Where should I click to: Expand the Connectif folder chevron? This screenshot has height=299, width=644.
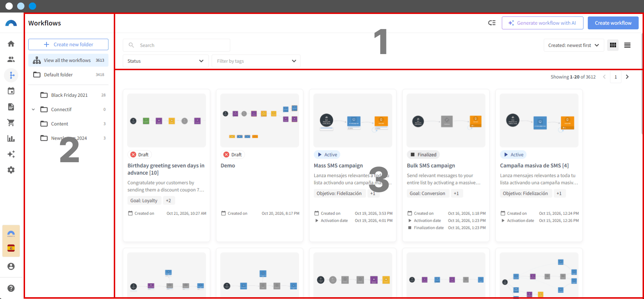click(33, 110)
